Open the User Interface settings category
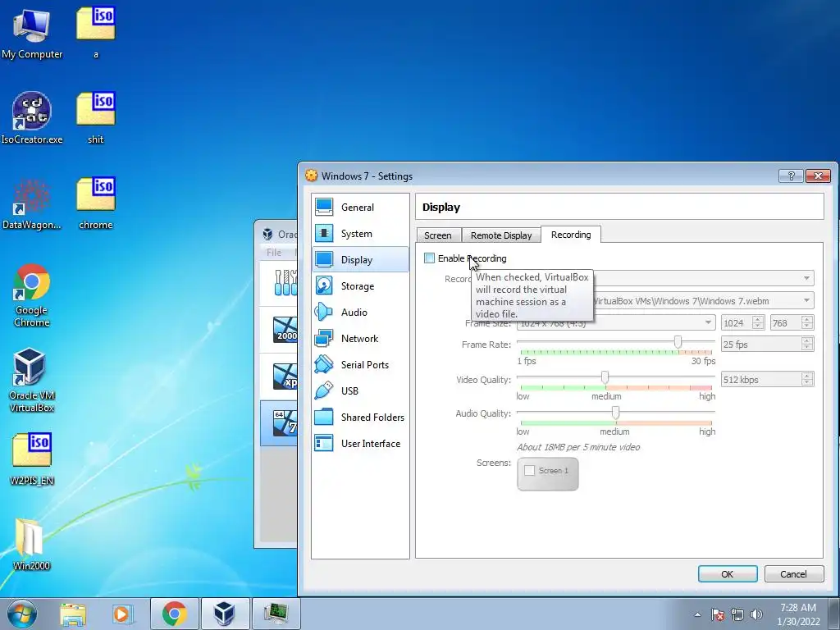 (360, 444)
